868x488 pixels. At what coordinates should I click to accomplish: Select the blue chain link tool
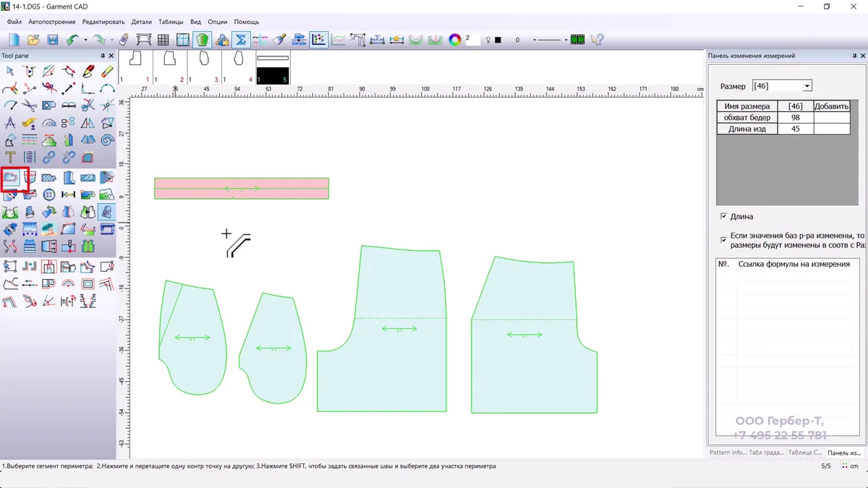(x=49, y=157)
